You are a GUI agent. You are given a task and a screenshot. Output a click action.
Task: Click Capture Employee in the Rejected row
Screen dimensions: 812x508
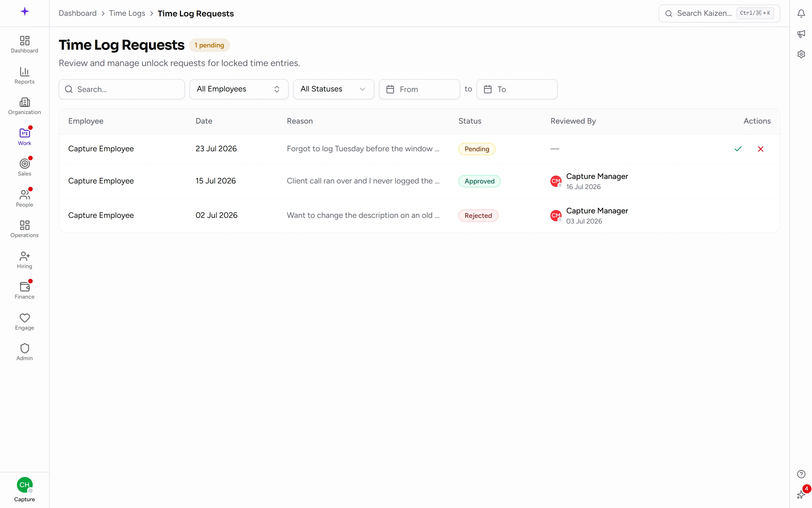tap(101, 215)
